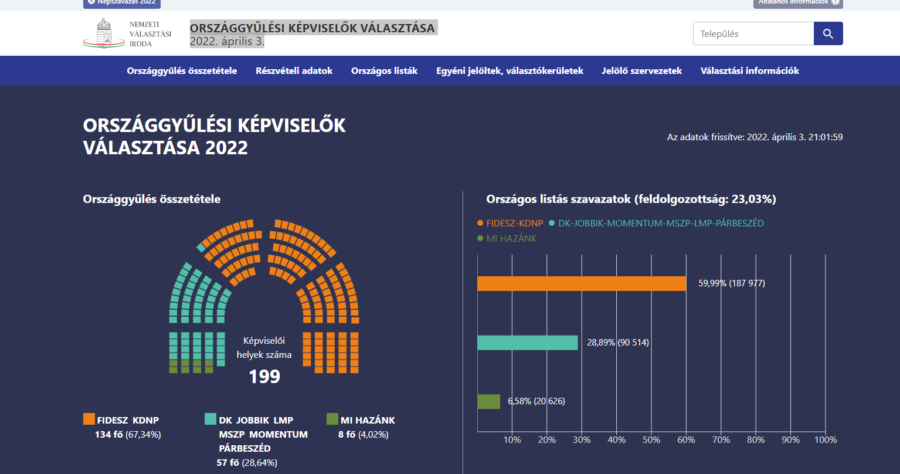The height and width of the screenshot is (474, 900).
Task: Click the '8 fő (4,02%)' seat count
Action: (363, 434)
